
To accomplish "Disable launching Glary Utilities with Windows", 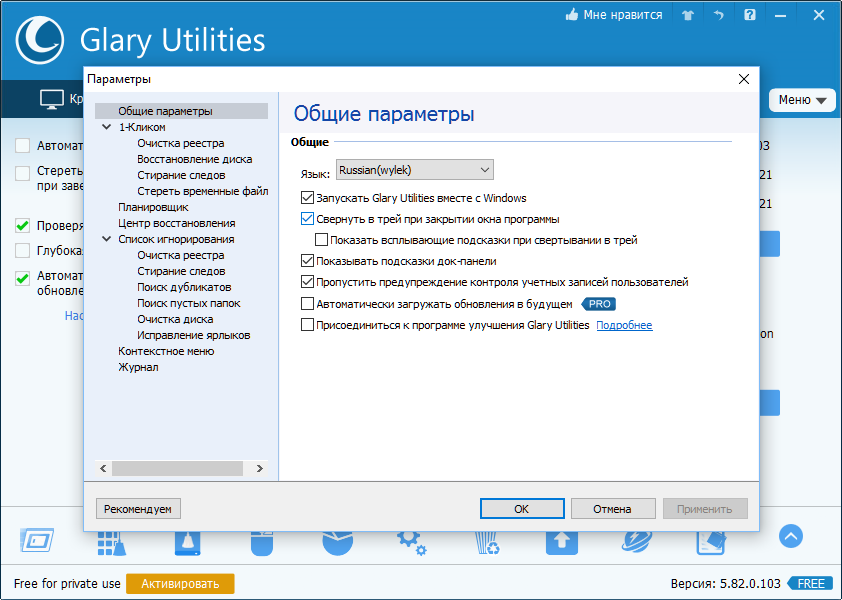I will pyautogui.click(x=308, y=198).
